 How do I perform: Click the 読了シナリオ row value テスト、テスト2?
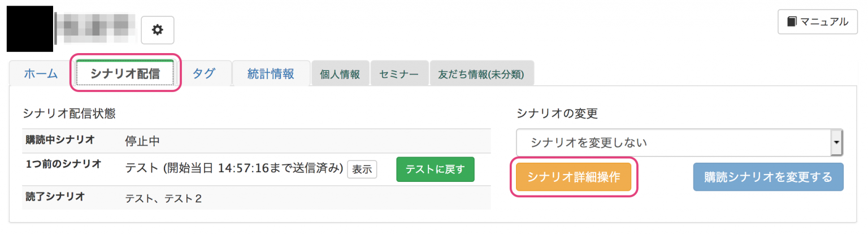point(163,198)
